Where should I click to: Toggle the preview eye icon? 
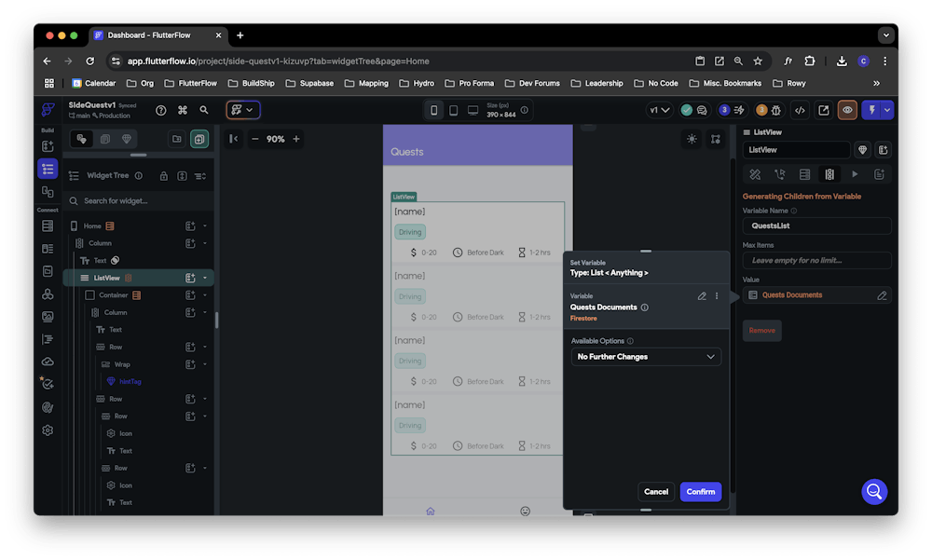click(847, 110)
